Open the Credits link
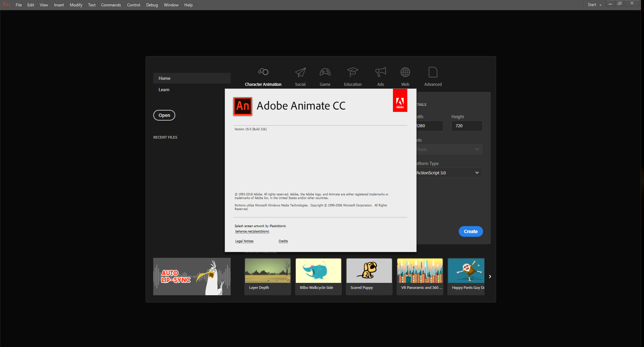Screen dimensions: 644x347 283,241
